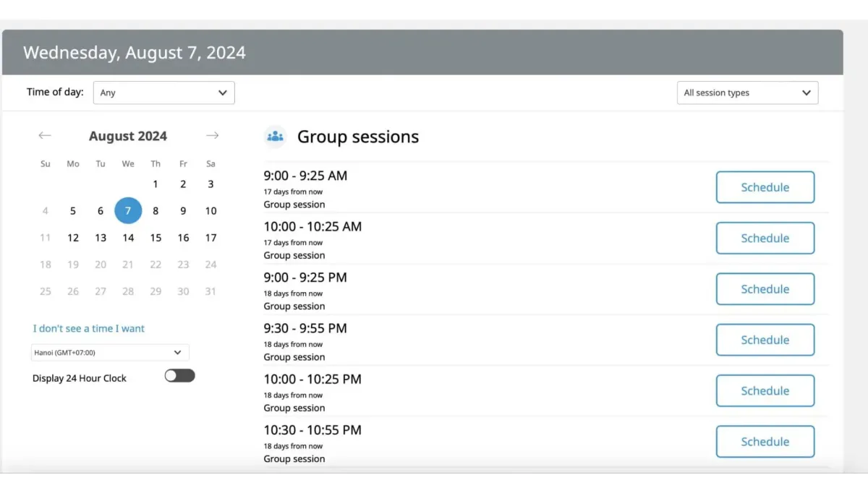Click the I don't see a time I want link

(x=89, y=328)
